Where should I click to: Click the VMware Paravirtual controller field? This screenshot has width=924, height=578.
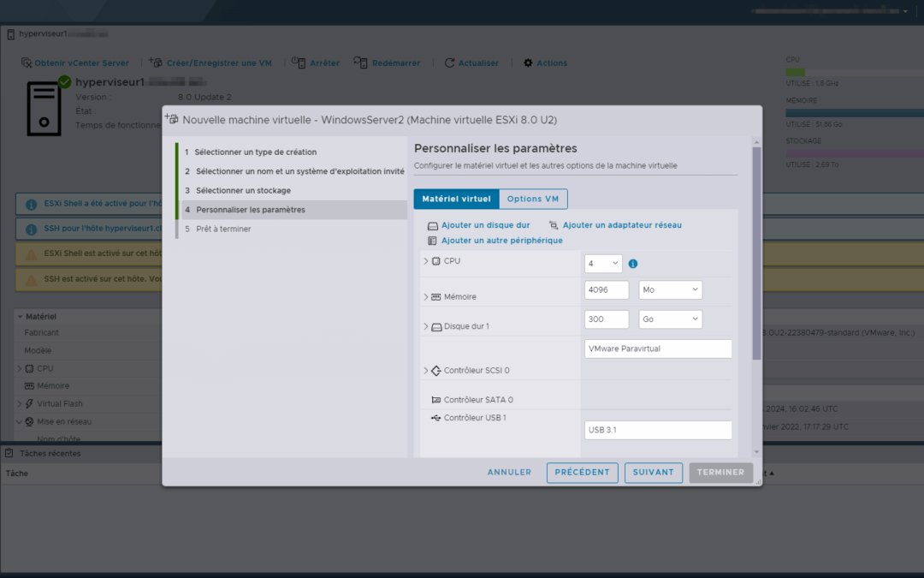(x=658, y=349)
